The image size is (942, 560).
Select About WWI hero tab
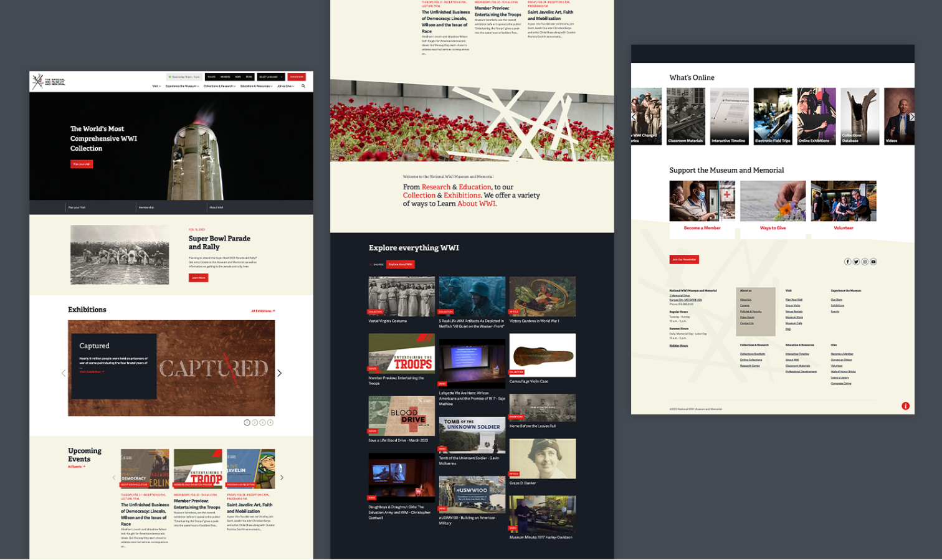[216, 207]
